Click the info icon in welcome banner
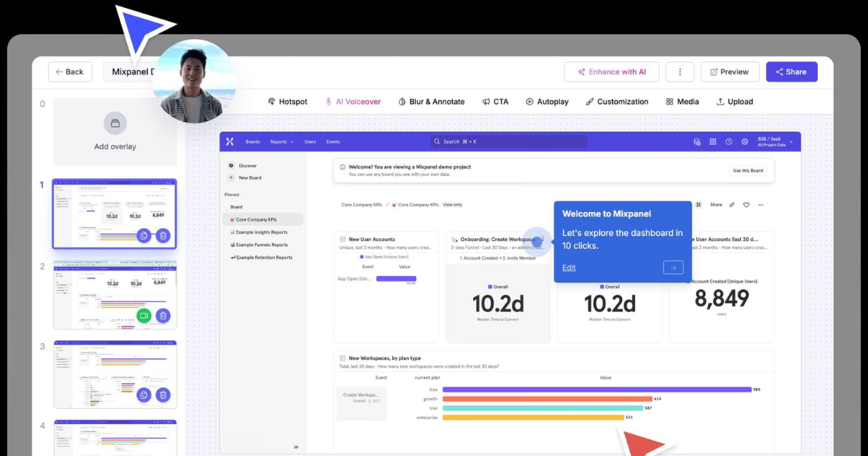 342,167
